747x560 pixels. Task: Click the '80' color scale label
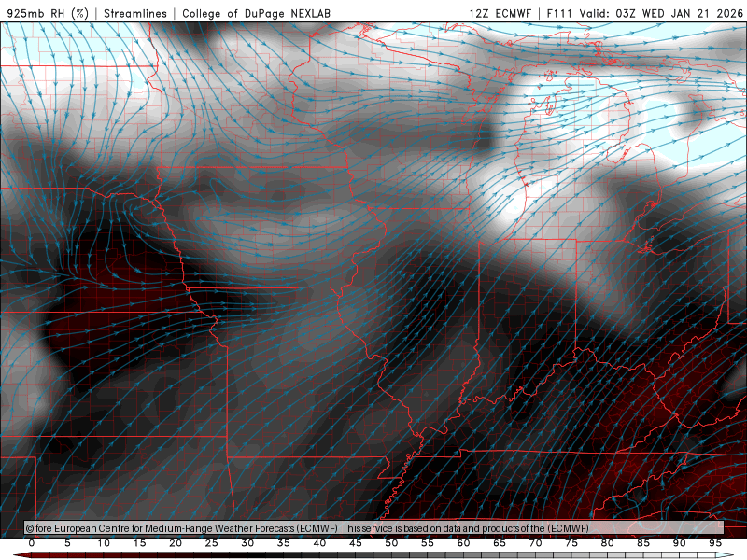(608, 543)
